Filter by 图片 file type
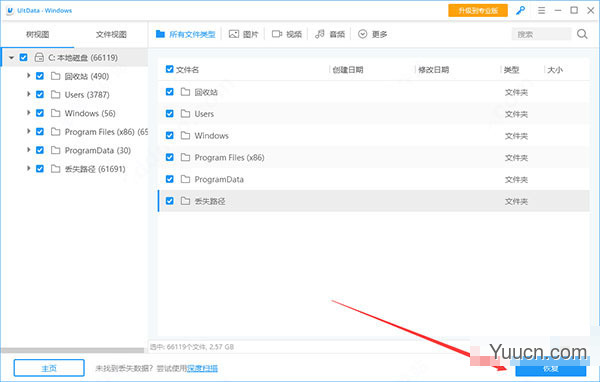Viewport: 600px width, 382px height. [243, 34]
